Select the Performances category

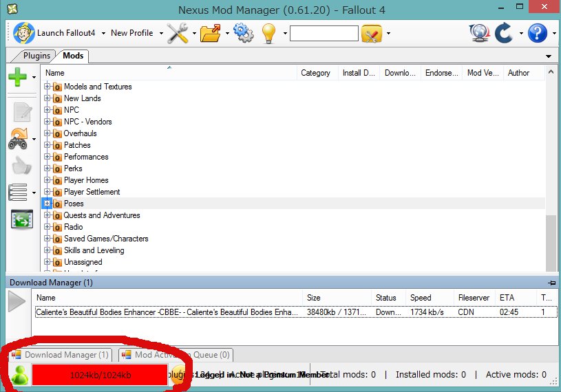click(x=86, y=157)
